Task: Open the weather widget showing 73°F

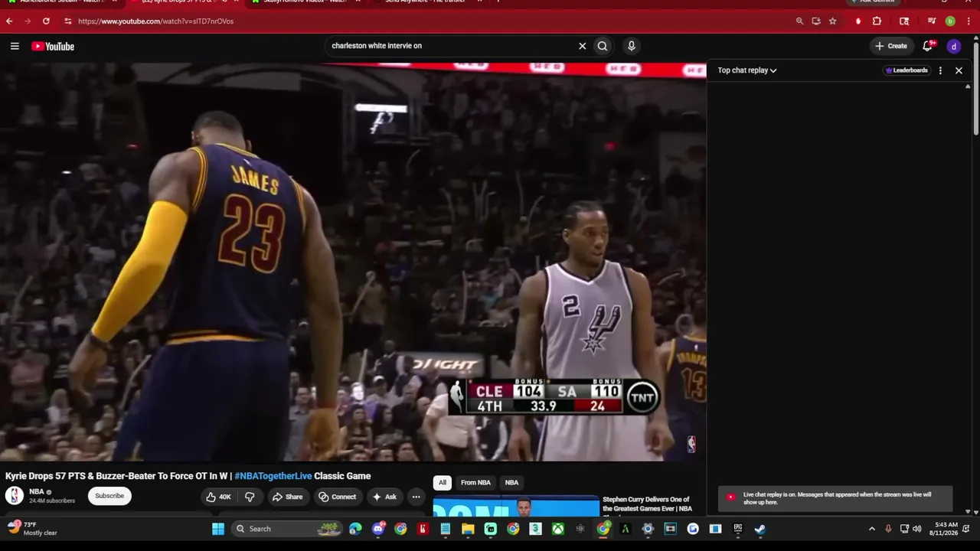Action: coord(32,528)
